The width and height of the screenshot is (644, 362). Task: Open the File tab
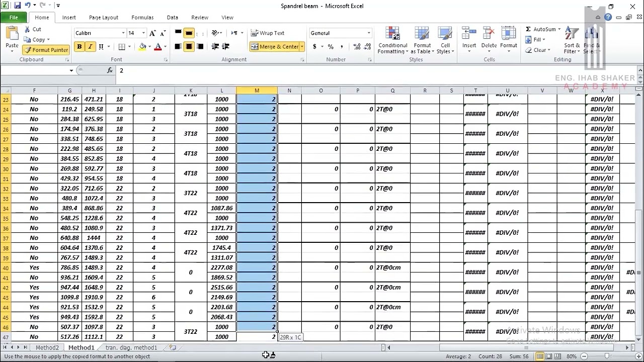click(14, 18)
